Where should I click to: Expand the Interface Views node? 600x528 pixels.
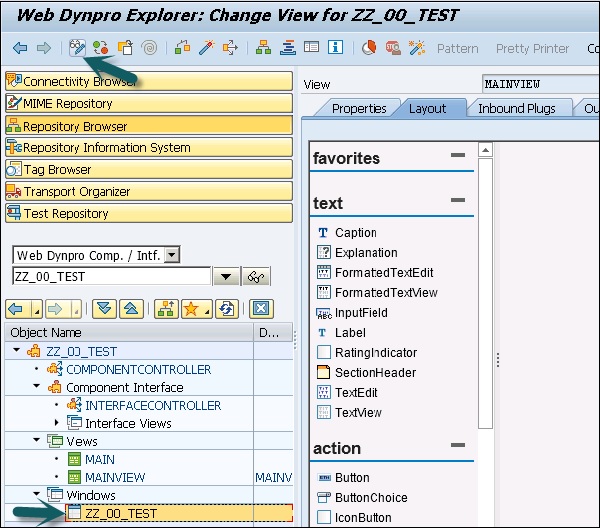click(56, 423)
